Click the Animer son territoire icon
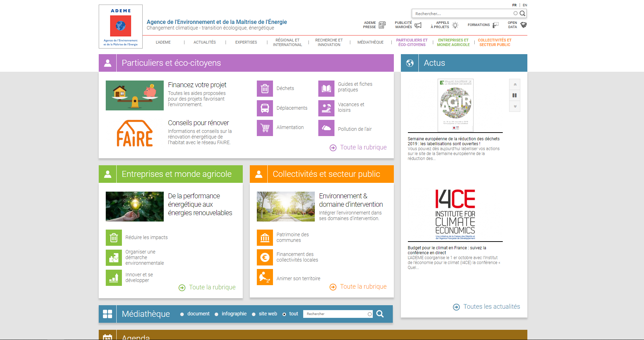Viewport: 644px width, 340px height. [265, 277]
